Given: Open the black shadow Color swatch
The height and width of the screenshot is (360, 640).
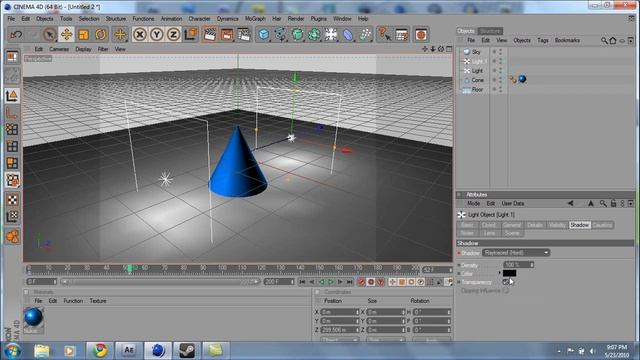Looking at the screenshot, I should point(509,273).
